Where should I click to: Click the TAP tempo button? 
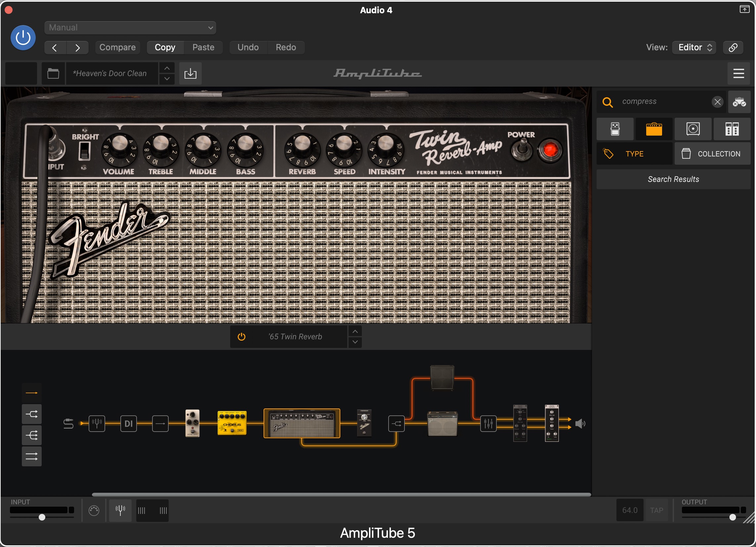click(657, 511)
